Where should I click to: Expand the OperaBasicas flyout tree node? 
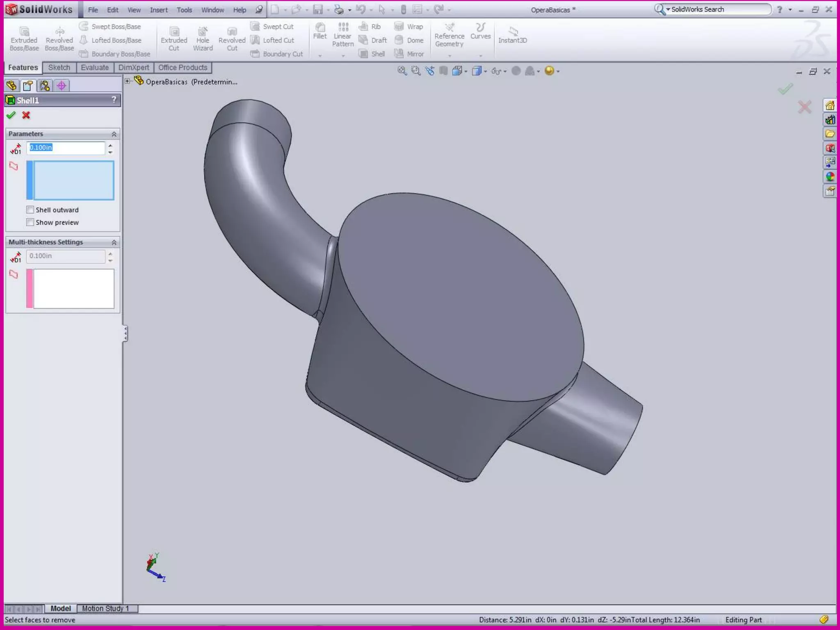point(128,81)
